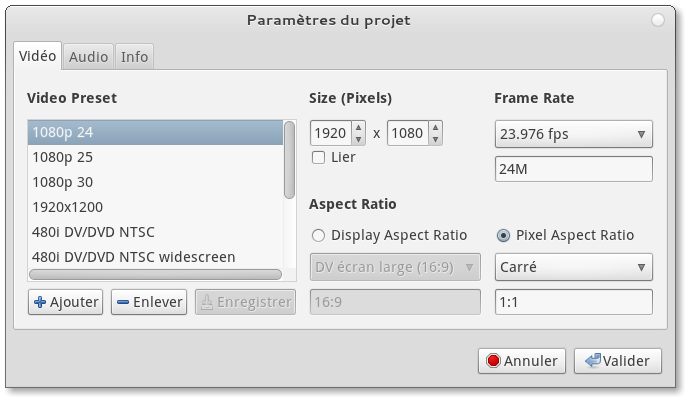The image size is (685, 397).
Task: Click the preset list horizontal scrollbar
Action: pos(155,274)
